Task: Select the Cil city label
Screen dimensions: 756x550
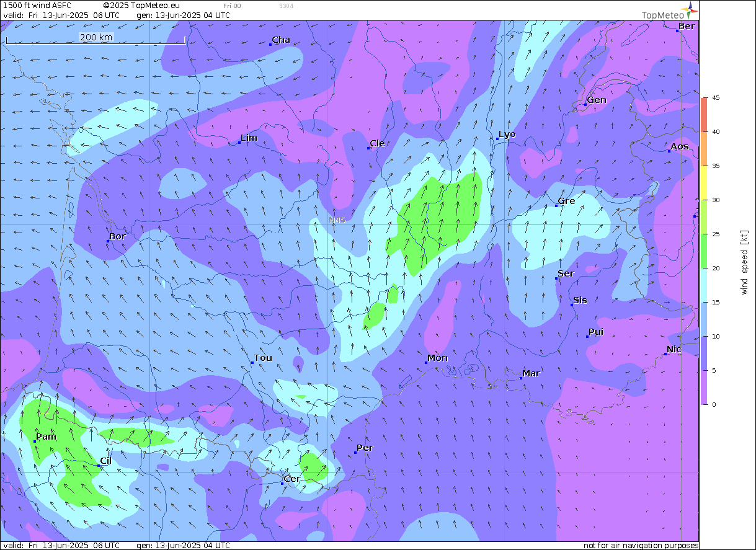Action: coord(106,461)
